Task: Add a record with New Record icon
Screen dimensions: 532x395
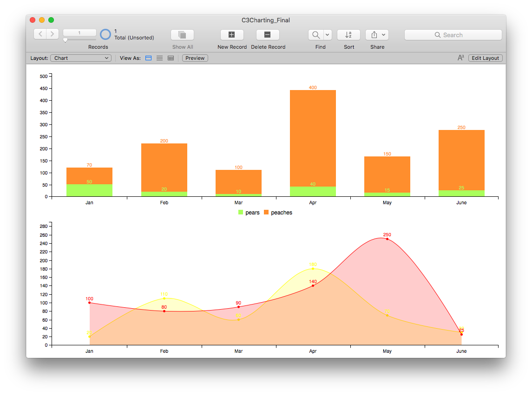Action: [232, 35]
